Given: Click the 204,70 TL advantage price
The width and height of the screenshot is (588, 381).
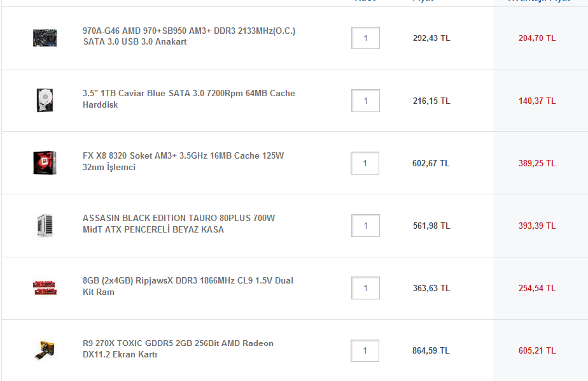Looking at the screenshot, I should (x=537, y=38).
